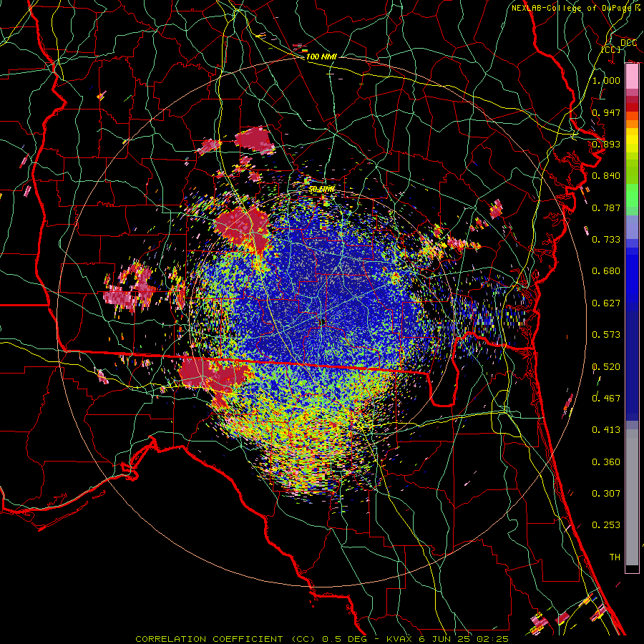
Task: Click the 0.947 color scale label
Action: click(606, 112)
